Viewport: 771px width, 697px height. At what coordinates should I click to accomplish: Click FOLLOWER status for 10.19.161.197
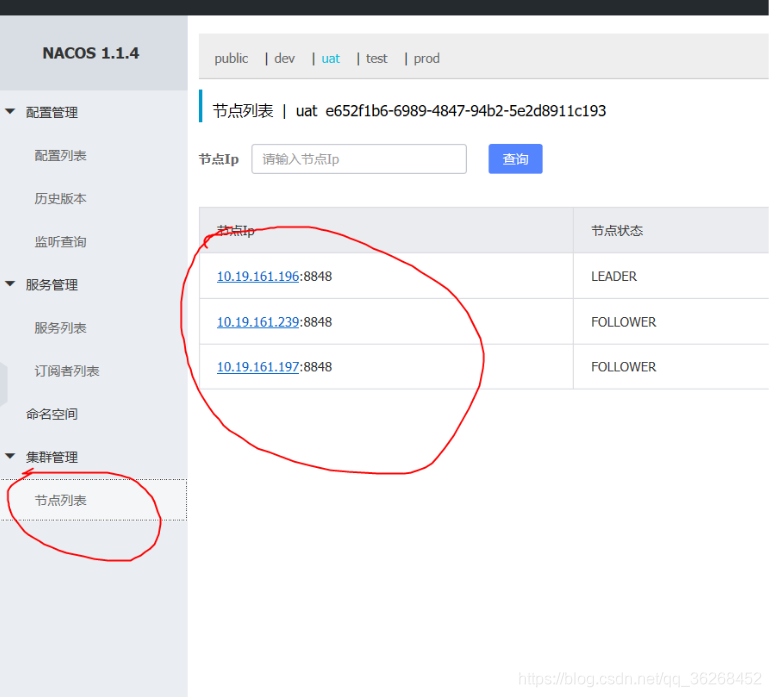click(x=623, y=367)
